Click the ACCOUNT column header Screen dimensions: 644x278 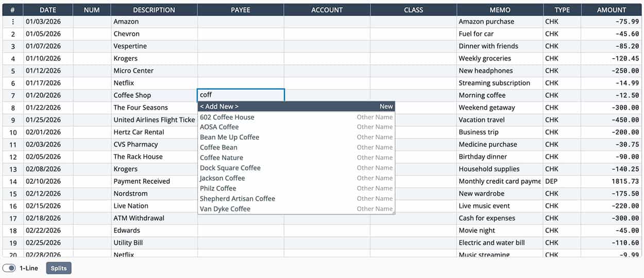point(327,10)
